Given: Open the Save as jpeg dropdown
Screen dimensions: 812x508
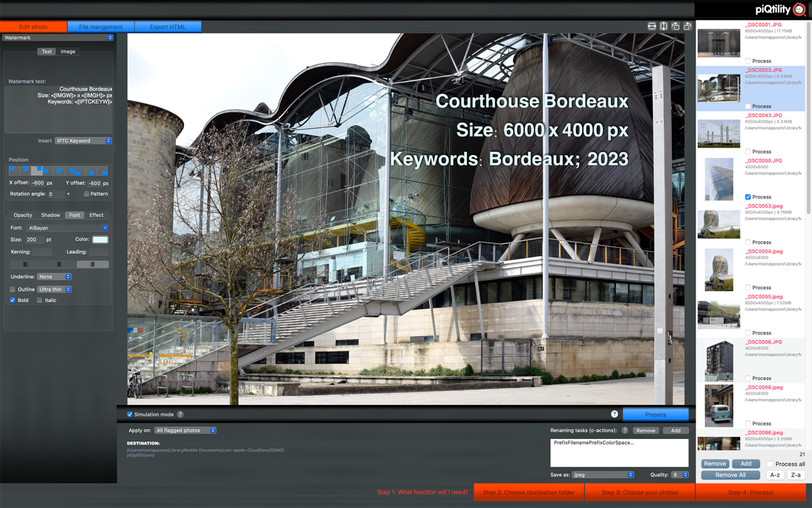Looking at the screenshot, I should click(603, 475).
